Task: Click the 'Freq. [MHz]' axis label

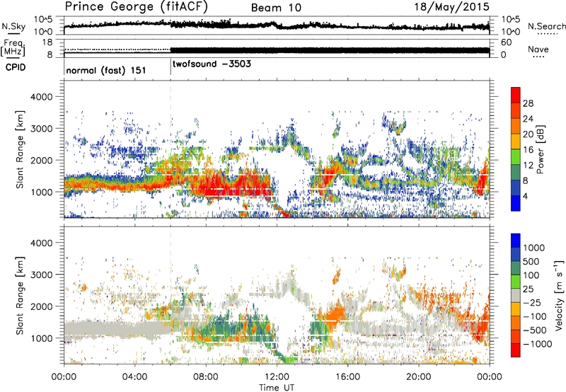Action: [13, 47]
